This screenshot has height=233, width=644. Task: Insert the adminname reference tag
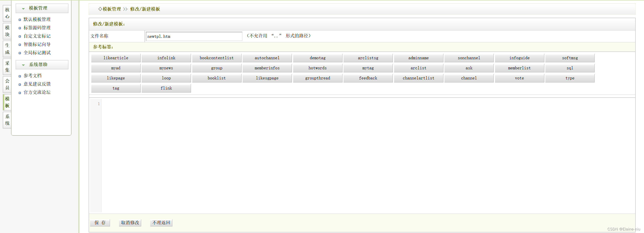point(419,58)
